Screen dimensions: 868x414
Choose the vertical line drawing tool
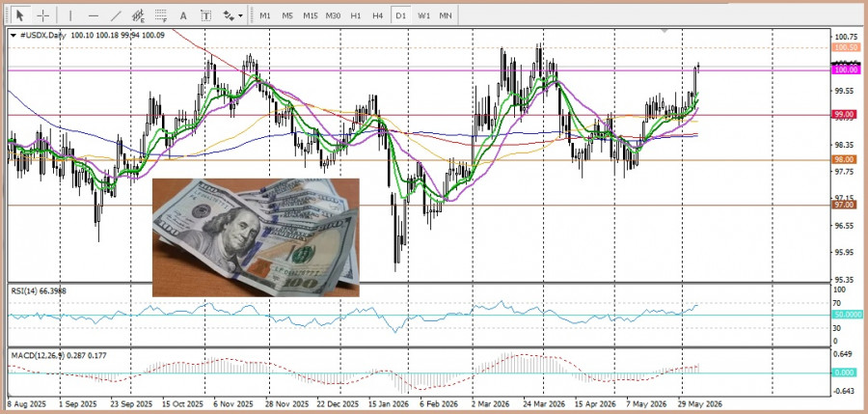70,15
